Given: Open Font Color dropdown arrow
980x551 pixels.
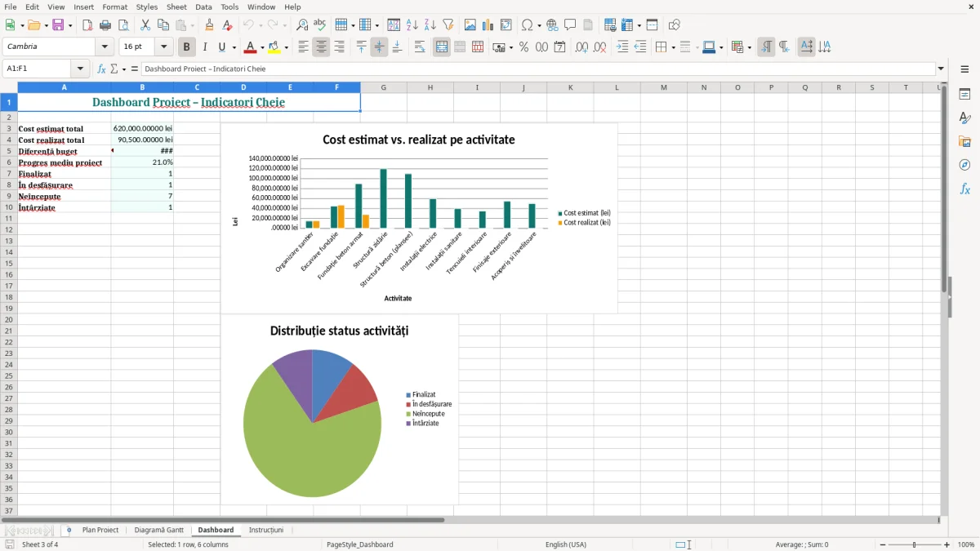Looking at the screenshot, I should [262, 47].
